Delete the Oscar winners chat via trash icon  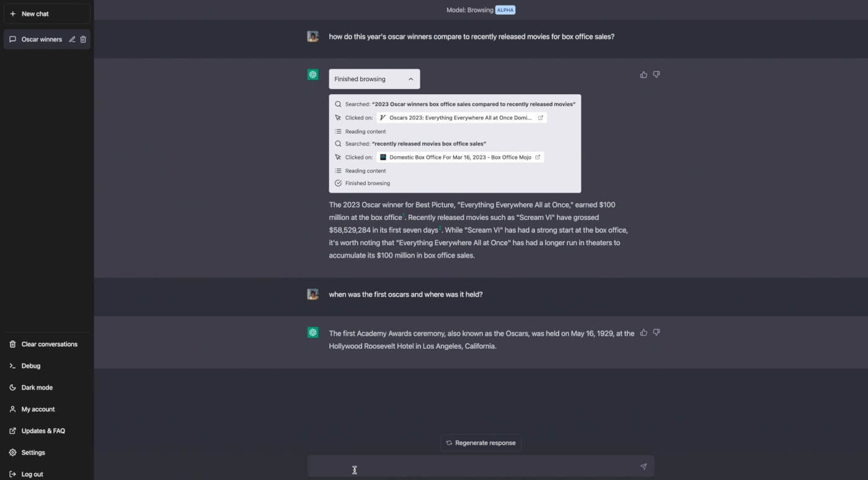[84, 39]
